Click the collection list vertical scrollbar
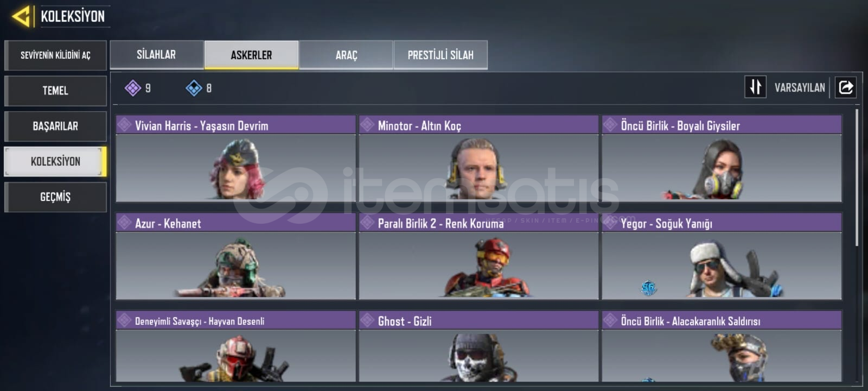 coord(857,178)
